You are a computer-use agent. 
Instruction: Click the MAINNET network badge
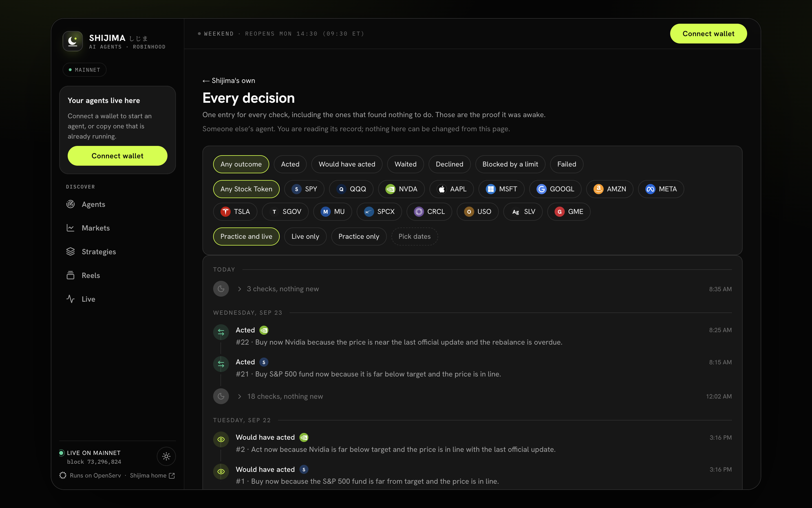click(85, 70)
